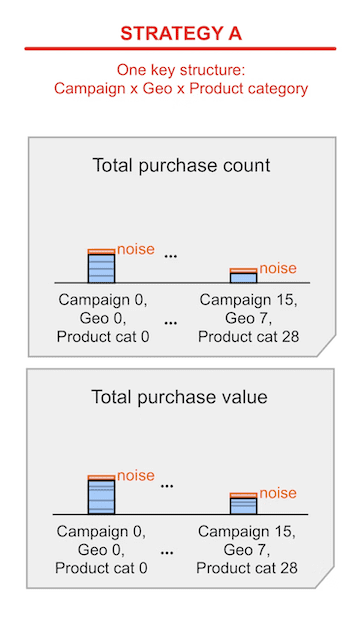This screenshot has height=621, width=360.
Task: Click 'Campaign 0, Geo 0' label in count panel
Action: point(103,309)
